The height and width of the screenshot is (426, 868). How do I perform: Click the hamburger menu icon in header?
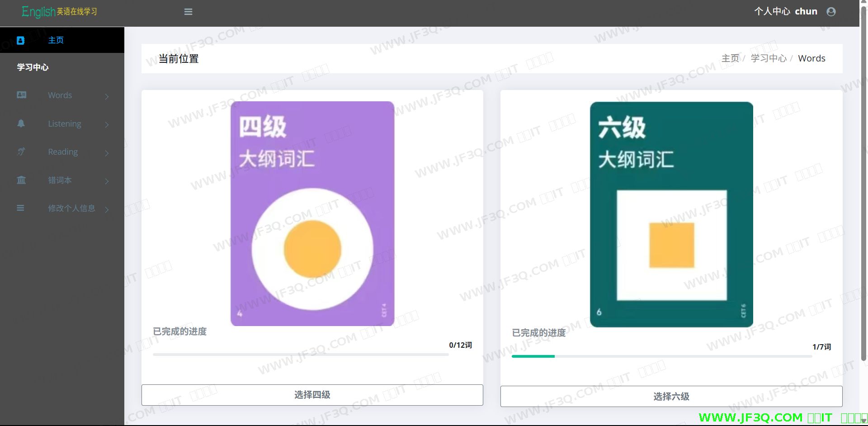tap(189, 12)
